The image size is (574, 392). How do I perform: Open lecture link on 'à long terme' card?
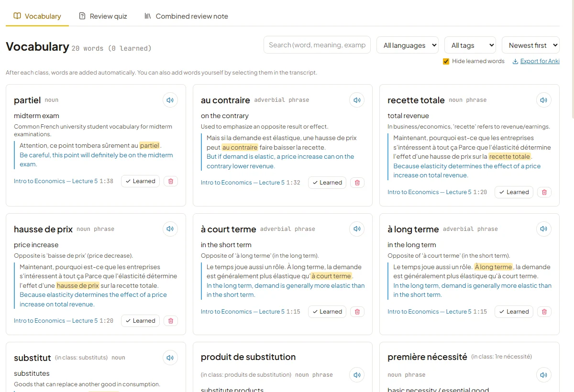429,312
